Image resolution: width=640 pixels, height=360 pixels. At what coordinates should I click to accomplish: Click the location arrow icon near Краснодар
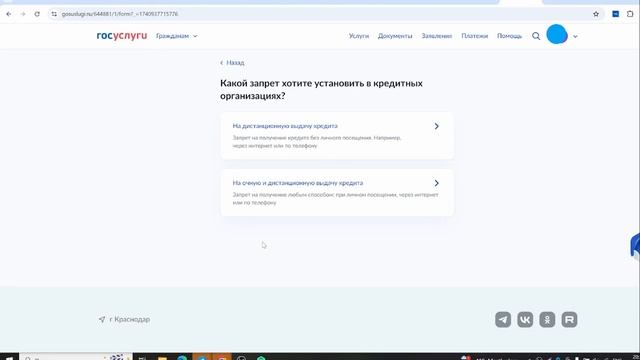[102, 319]
